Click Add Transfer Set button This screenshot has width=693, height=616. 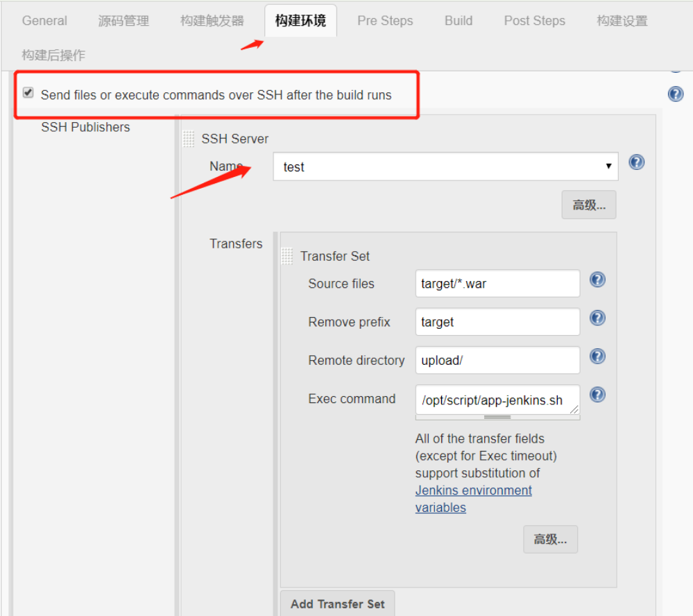point(338,604)
